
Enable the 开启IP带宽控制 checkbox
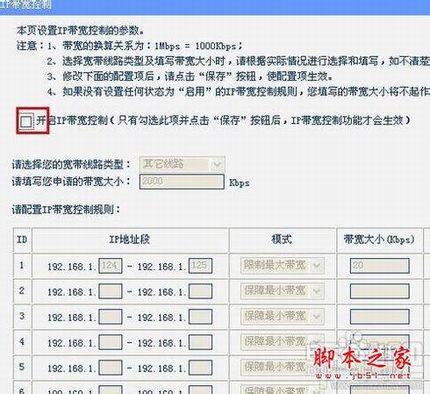click(x=26, y=121)
